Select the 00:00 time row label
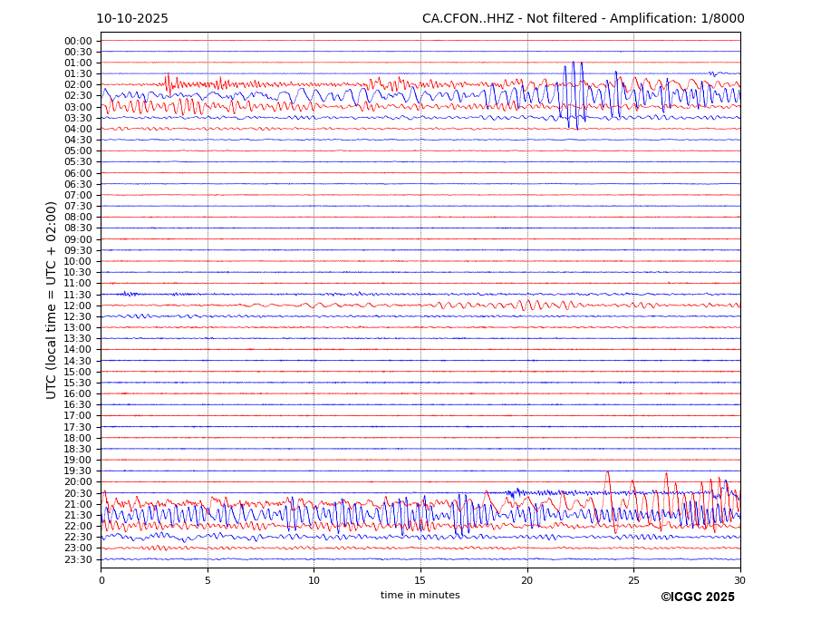Screen dimensions: 840x631 [78, 41]
